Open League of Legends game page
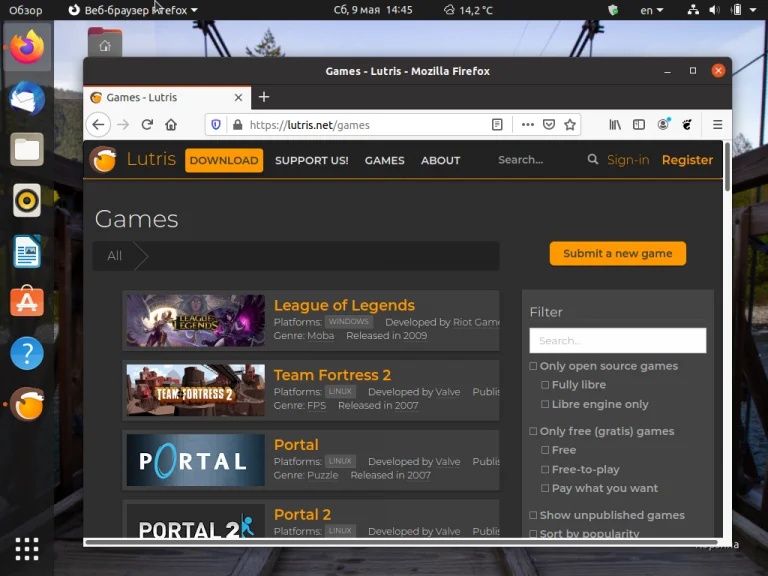The height and width of the screenshot is (576, 768). point(344,306)
